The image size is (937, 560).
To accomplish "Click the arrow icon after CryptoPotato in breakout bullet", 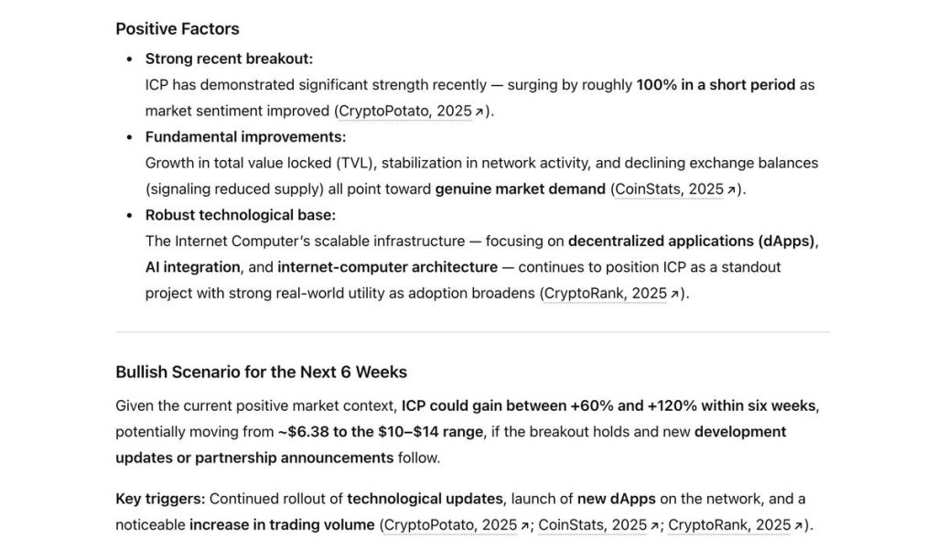I will [479, 112].
